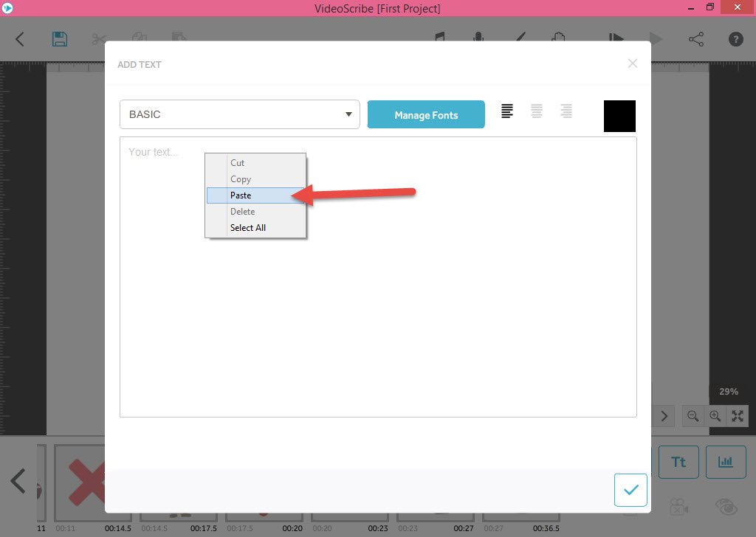
Task: Confirm text with the checkmark button
Action: tap(630, 490)
